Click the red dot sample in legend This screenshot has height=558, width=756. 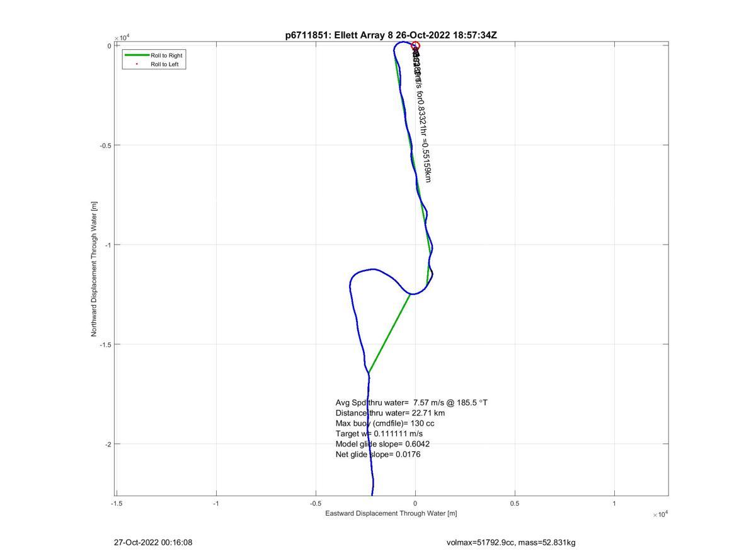[137, 64]
